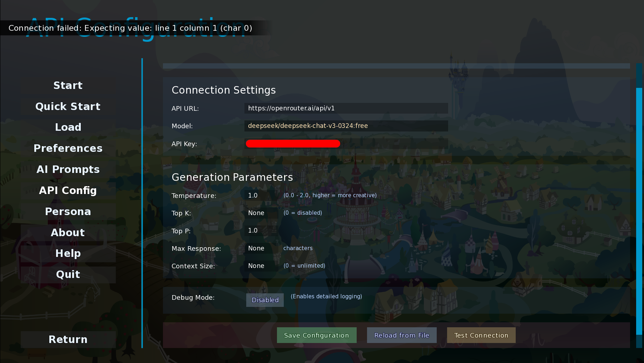Click the 'Top K:' label

point(181,213)
